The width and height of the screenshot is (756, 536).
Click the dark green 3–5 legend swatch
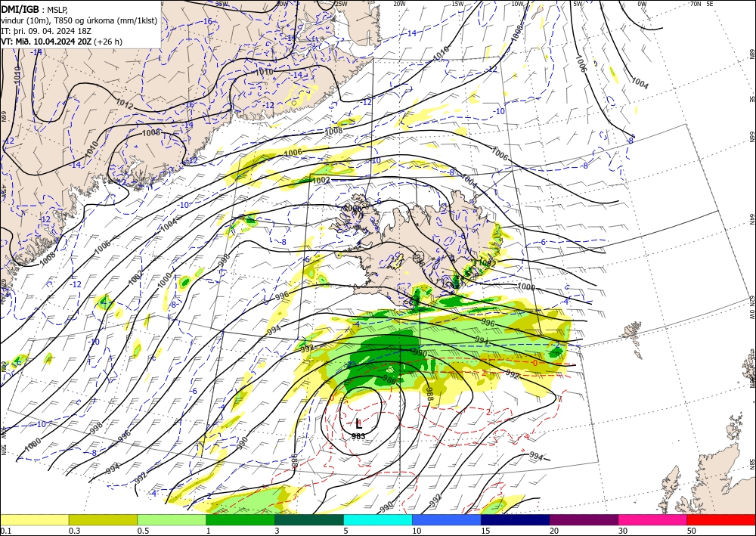[x=309, y=519]
